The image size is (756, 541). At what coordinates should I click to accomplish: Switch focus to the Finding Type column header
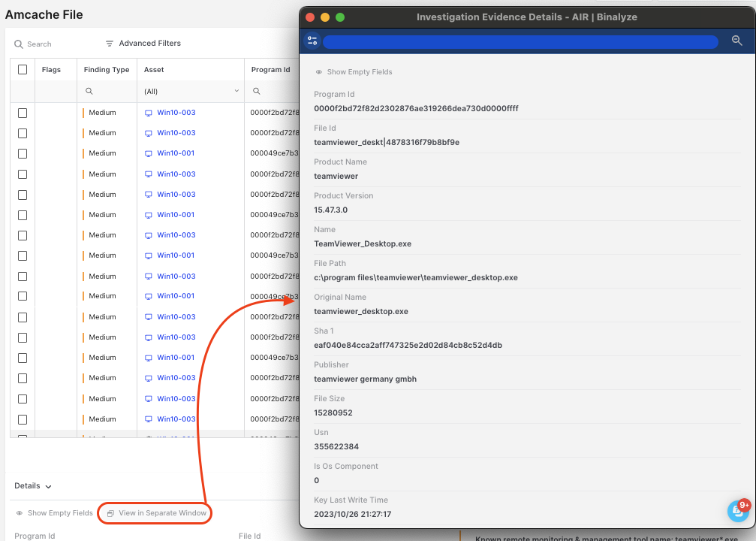tap(107, 68)
